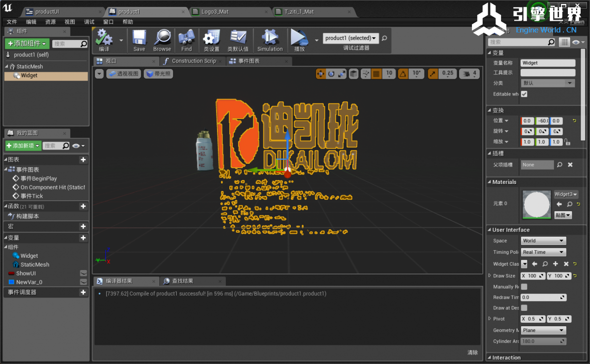590x364 pixels.
Task: Select the rotate gizmo tool in viewport
Action: [331, 74]
